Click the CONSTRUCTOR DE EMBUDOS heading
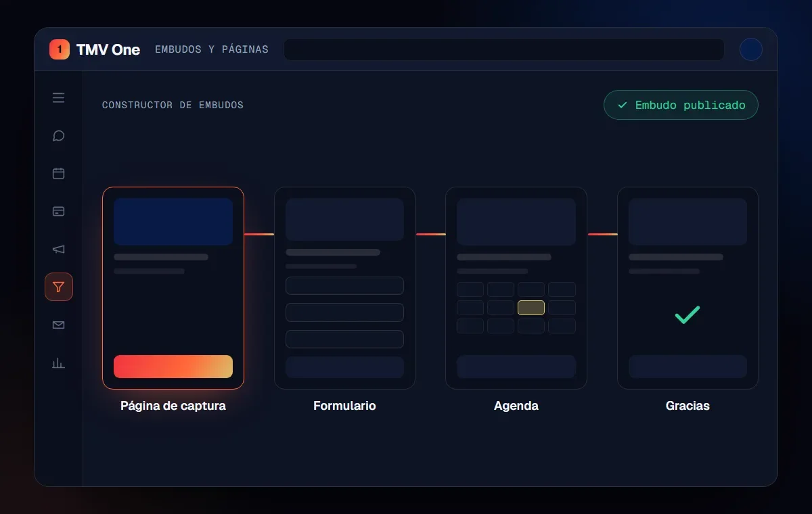Screen dimensions: 812x514 coord(173,105)
